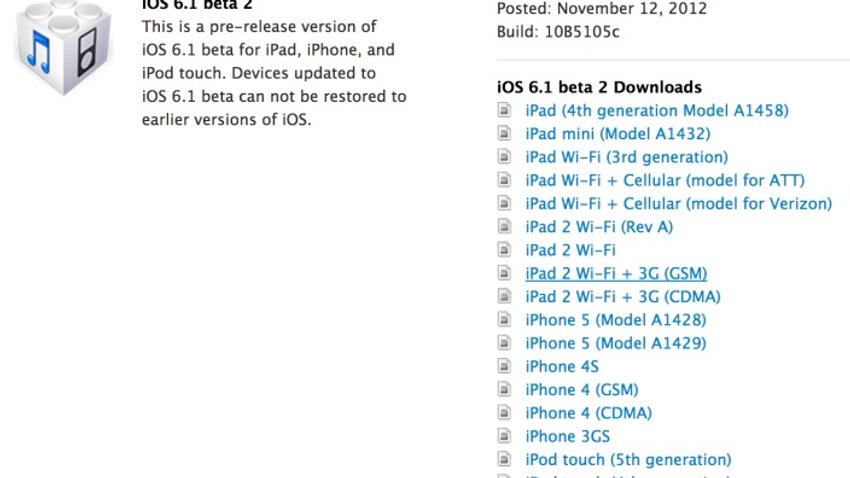Download iPhone 5 Model A1429 firmware
Screen dimensions: 850x478
(615, 344)
